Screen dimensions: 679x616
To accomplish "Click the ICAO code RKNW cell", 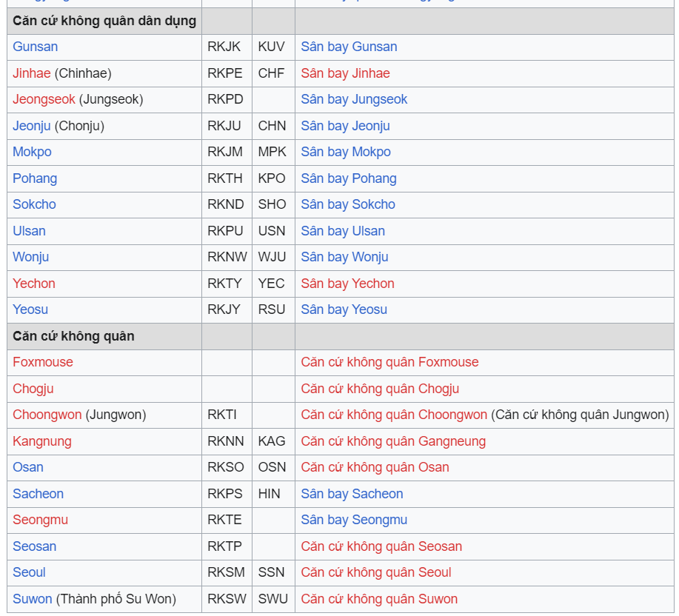I will 227,258.
